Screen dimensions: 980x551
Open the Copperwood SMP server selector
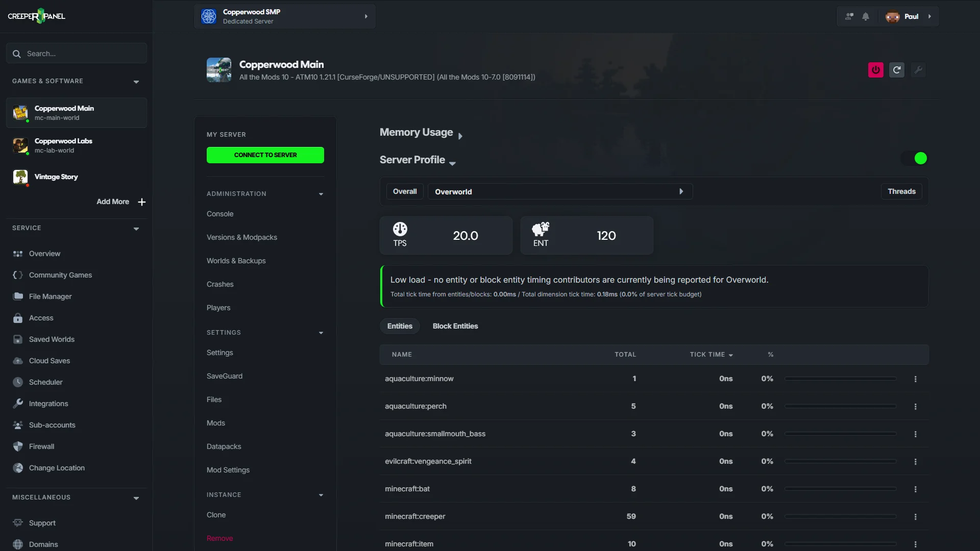click(285, 16)
